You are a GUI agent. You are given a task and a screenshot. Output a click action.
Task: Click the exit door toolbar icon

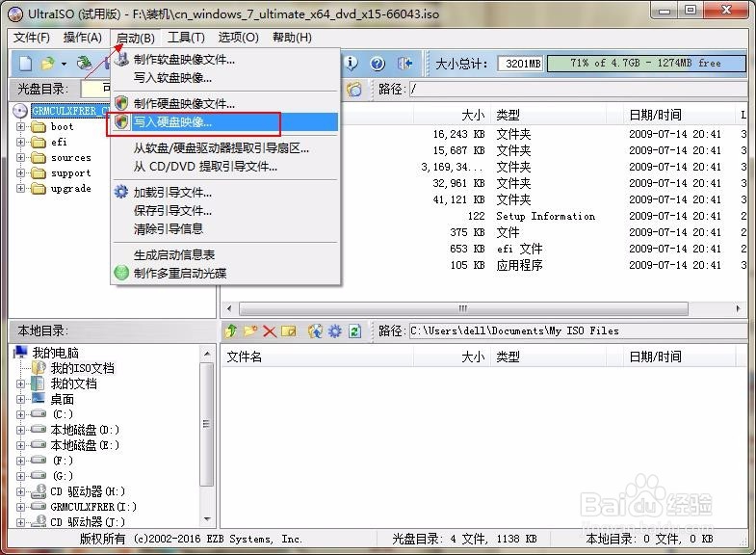click(404, 64)
